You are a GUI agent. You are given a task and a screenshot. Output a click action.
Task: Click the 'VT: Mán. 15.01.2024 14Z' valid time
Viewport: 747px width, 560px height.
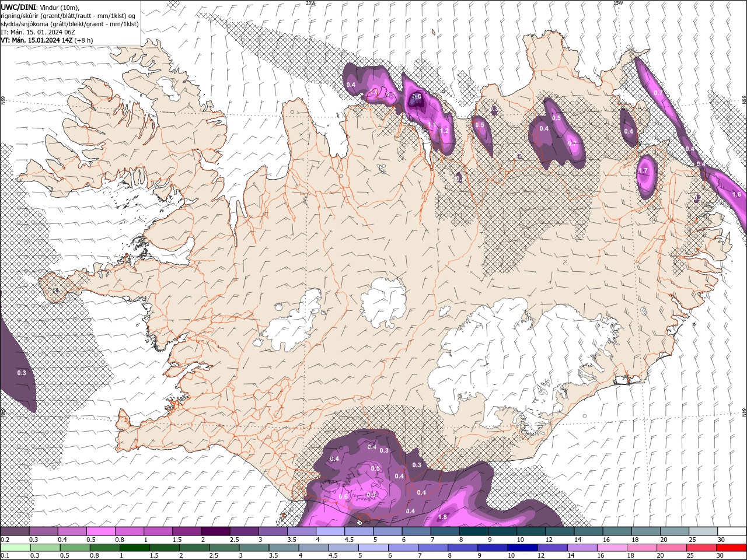(x=36, y=40)
